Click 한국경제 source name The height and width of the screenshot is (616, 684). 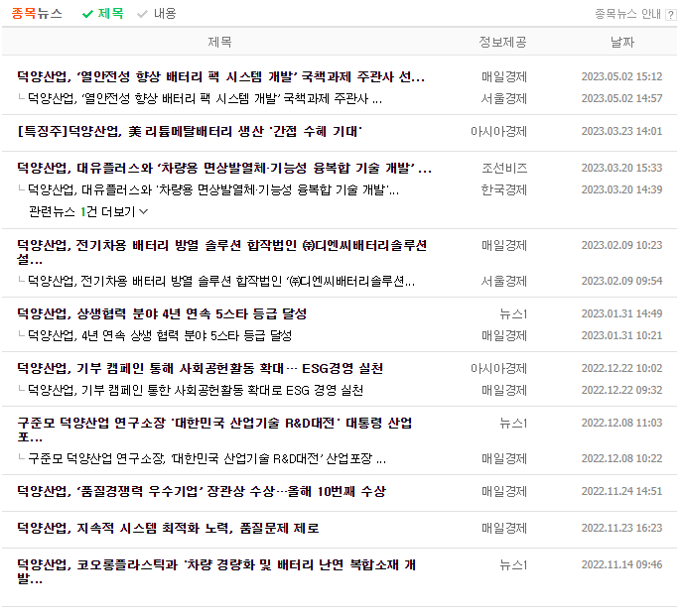(x=504, y=189)
